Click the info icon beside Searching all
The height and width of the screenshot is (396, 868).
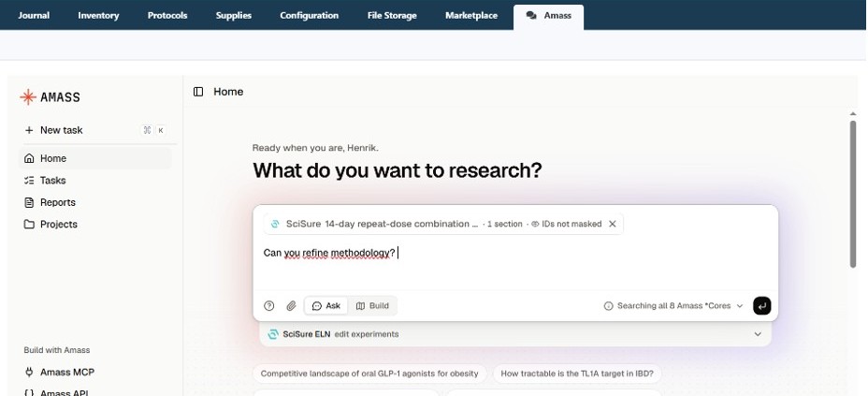[608, 306]
